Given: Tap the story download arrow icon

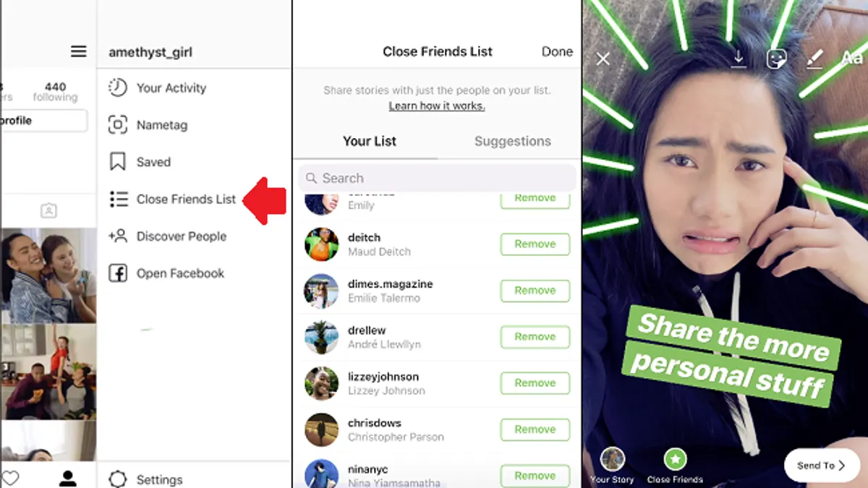Looking at the screenshot, I should coord(738,59).
